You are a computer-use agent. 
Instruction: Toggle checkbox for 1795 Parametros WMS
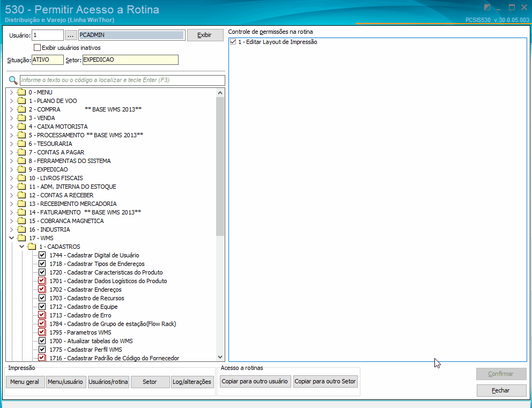(42, 332)
